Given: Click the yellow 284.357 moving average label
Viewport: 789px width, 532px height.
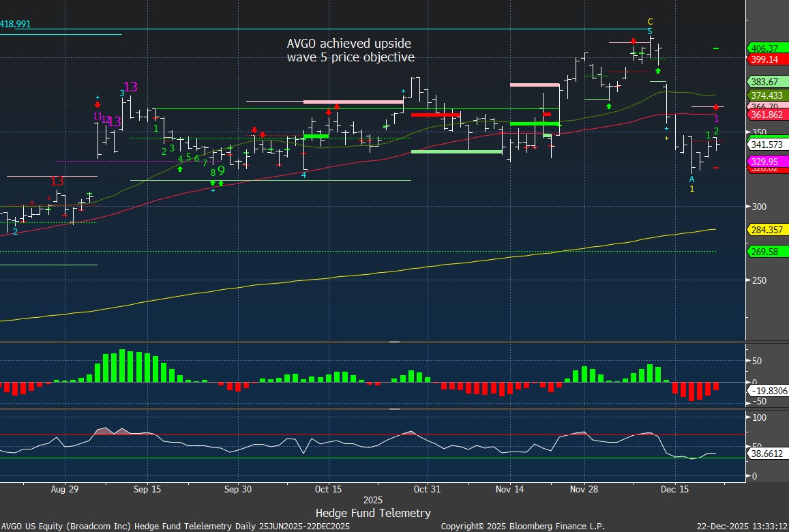Looking at the screenshot, I should tap(766, 229).
